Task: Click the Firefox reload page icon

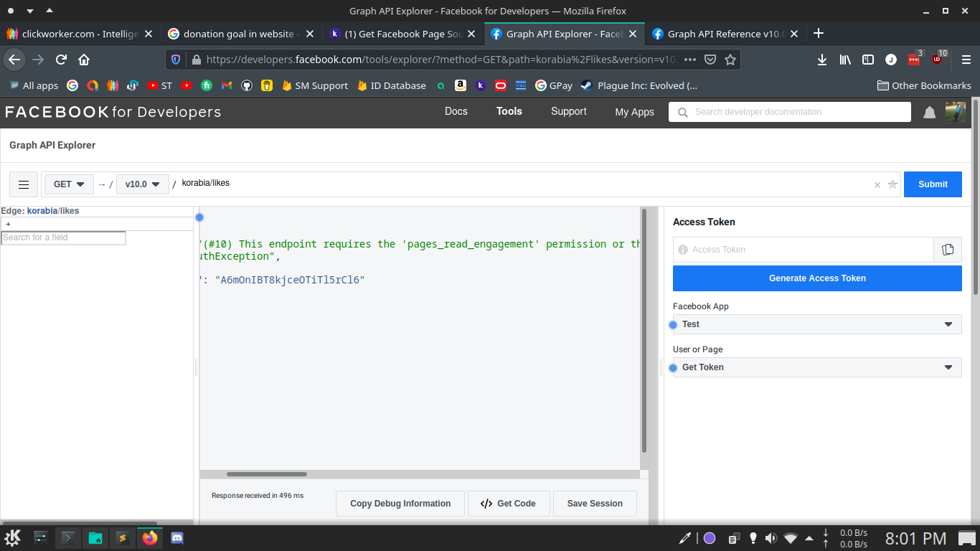Action: pyautogui.click(x=61, y=60)
